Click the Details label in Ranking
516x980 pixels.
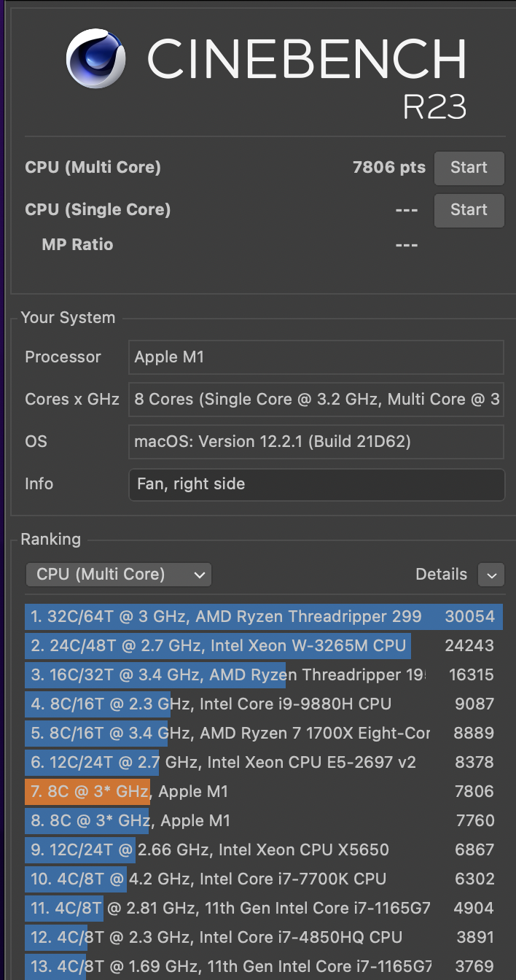pos(441,575)
